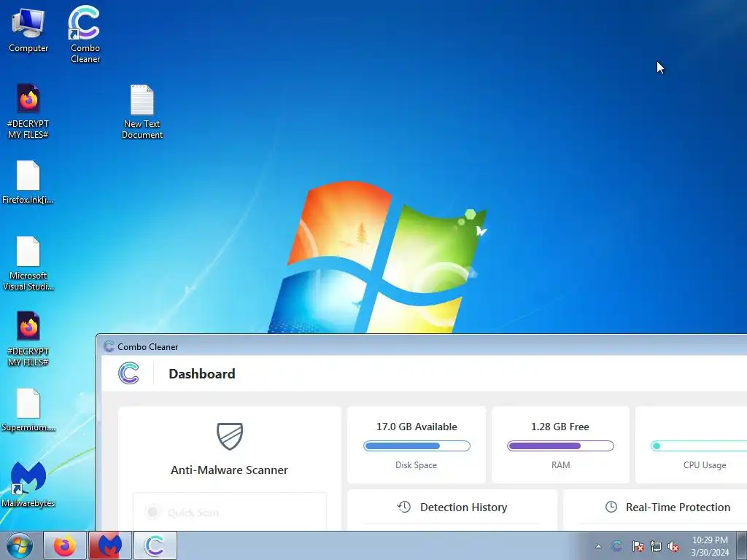Select the Microsoft Visual Studio file icon
The image size is (747, 560).
[28, 263]
